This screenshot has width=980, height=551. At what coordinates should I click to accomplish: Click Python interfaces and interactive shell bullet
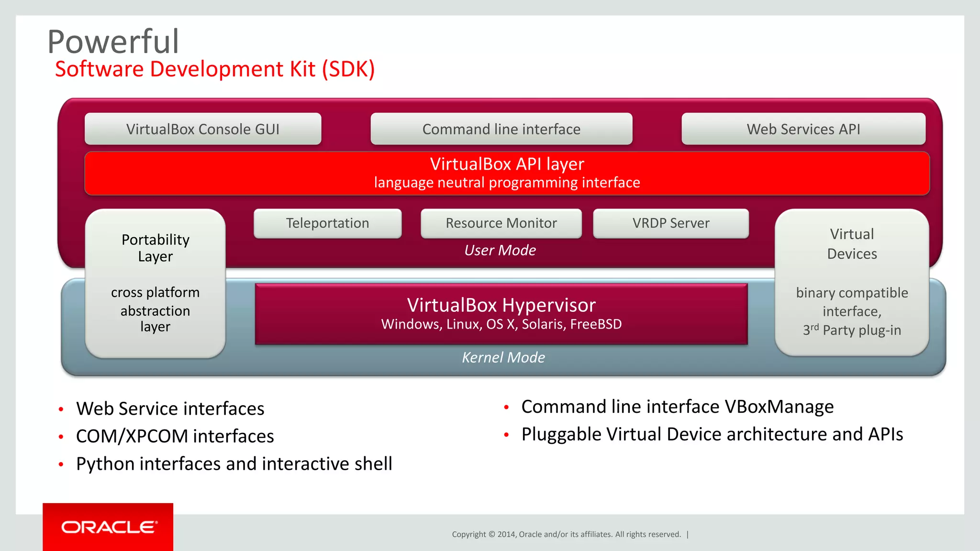(234, 464)
